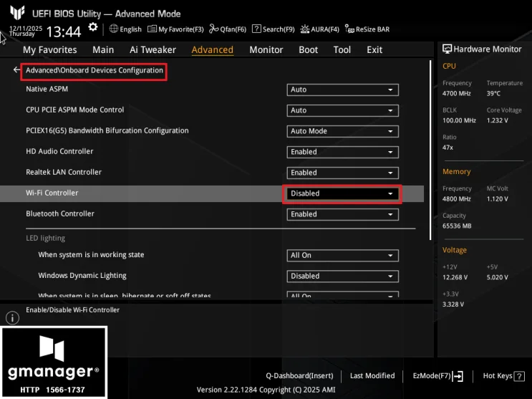Open Windows Dynamic Lighting dropdown
Viewport: 532px width, 399px height.
[342, 276]
